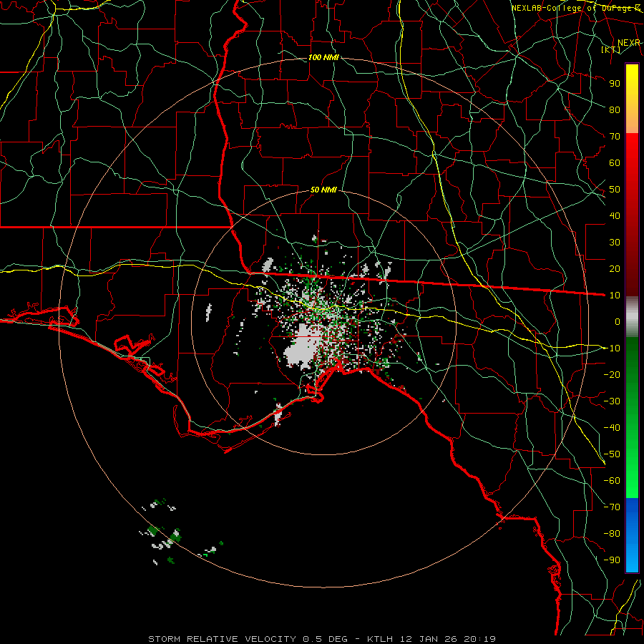Select the positive 70 value on velocity scale
This screenshot has height=644, width=644.
tap(615, 137)
